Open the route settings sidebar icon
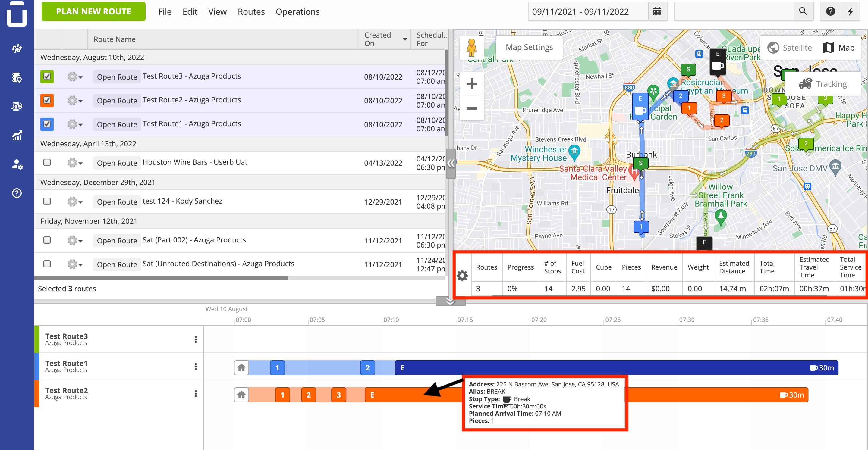 [x=17, y=77]
